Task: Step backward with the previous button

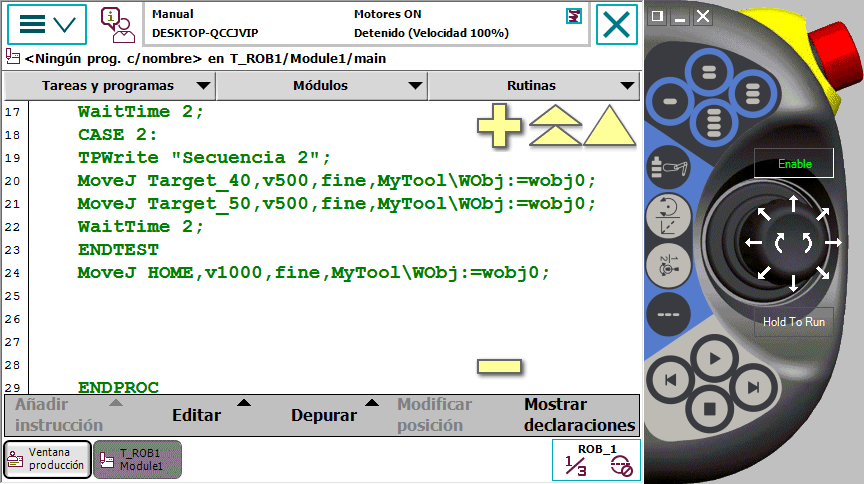Action: [x=671, y=380]
